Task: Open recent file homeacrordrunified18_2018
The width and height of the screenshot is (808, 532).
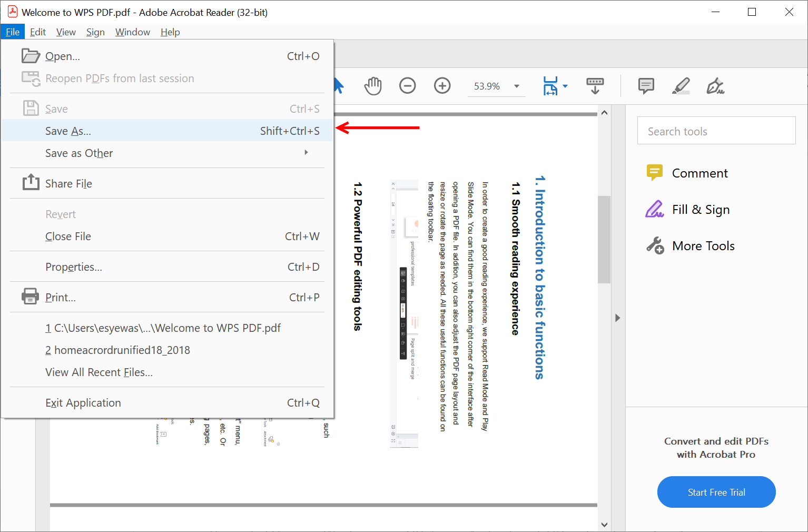Action: pos(122,350)
